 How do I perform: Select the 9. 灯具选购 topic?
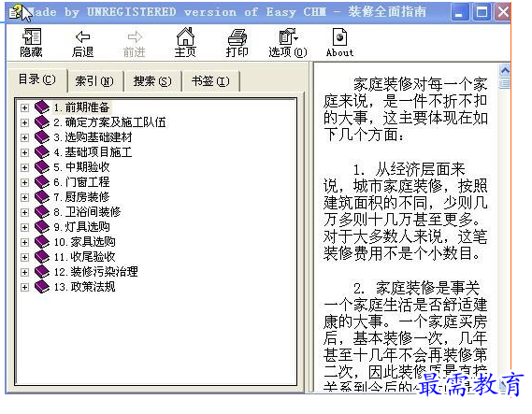tap(81, 227)
